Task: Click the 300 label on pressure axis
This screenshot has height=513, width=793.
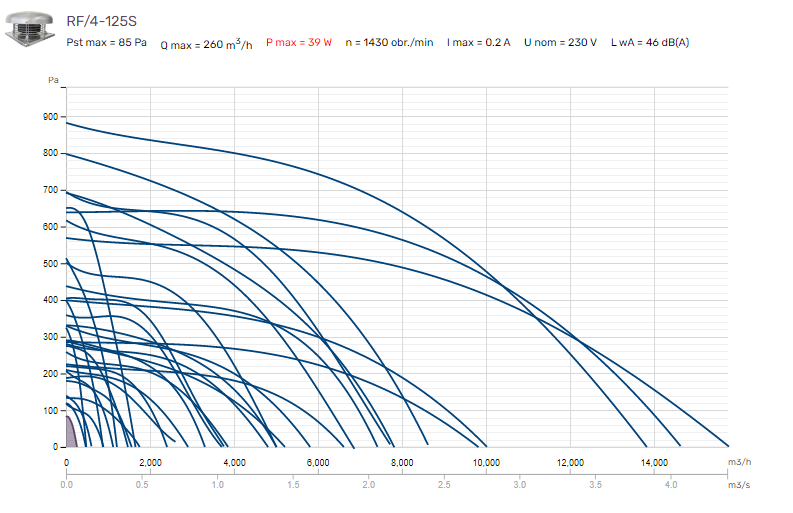Action: pyautogui.click(x=51, y=337)
